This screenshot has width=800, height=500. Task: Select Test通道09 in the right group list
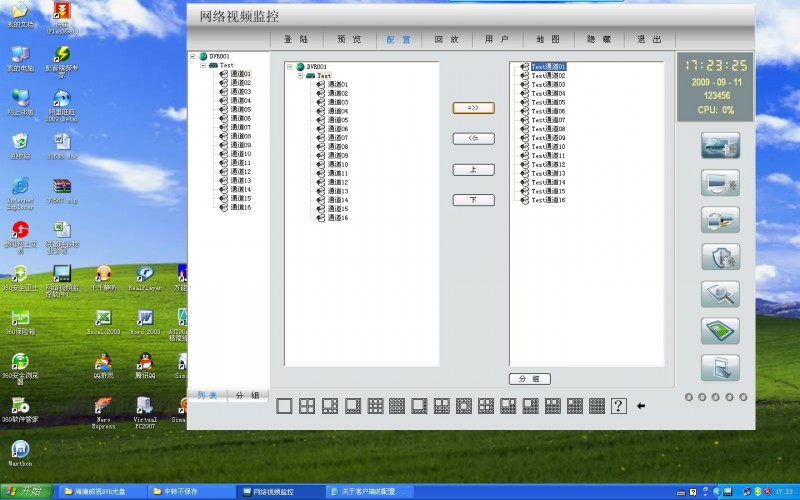coord(548,138)
